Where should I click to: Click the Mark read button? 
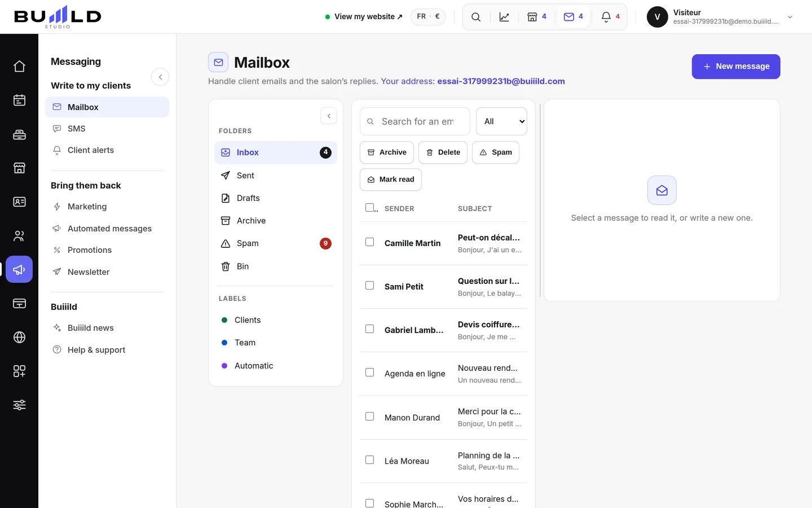tap(391, 179)
